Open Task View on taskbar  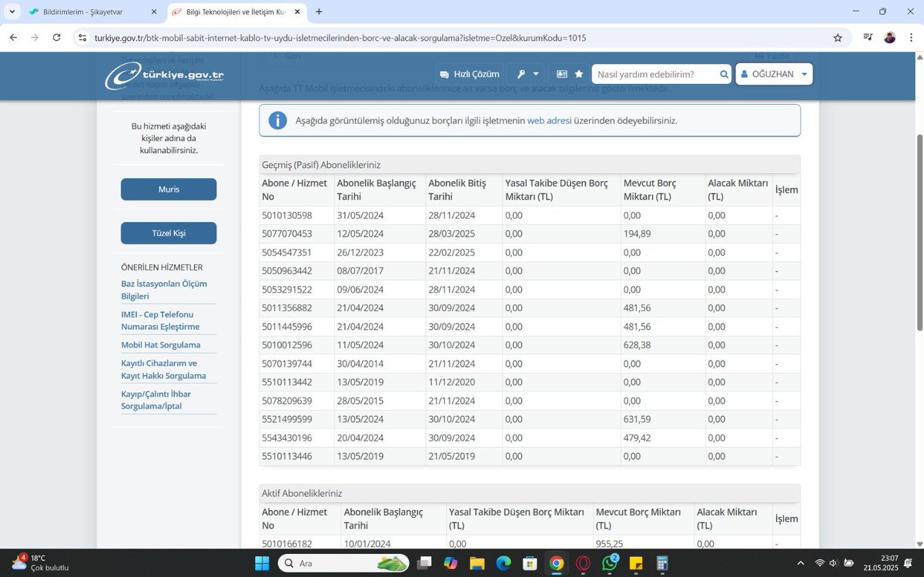pyautogui.click(x=425, y=563)
